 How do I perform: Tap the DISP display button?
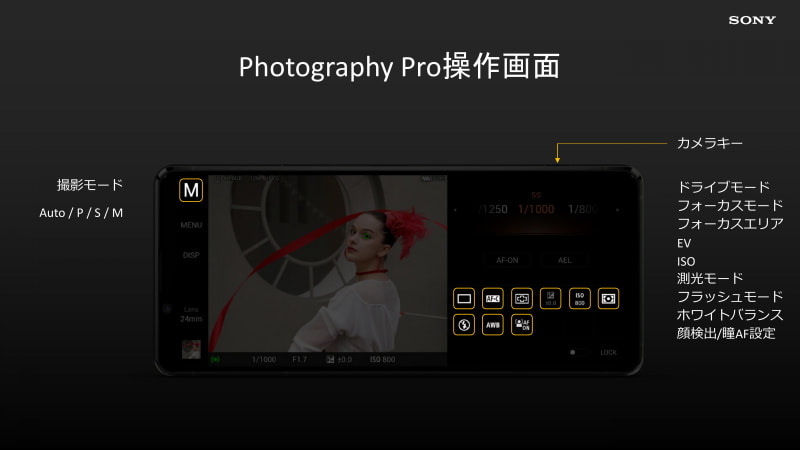pyautogui.click(x=191, y=255)
